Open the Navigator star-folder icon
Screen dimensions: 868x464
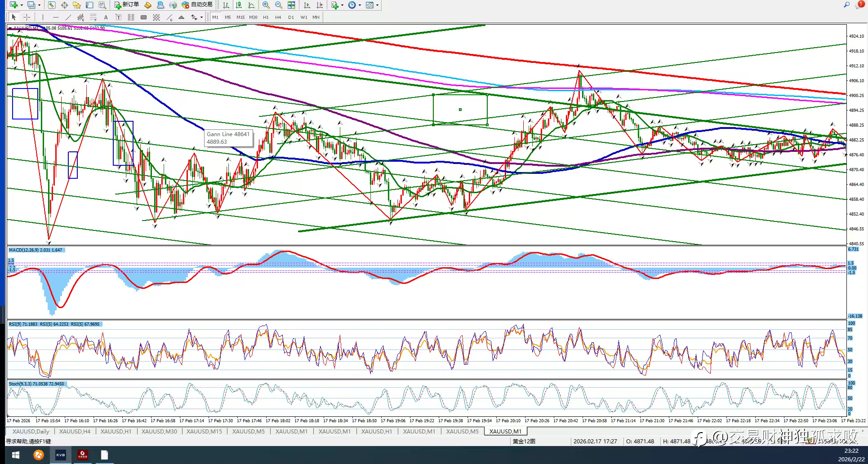pos(77,5)
